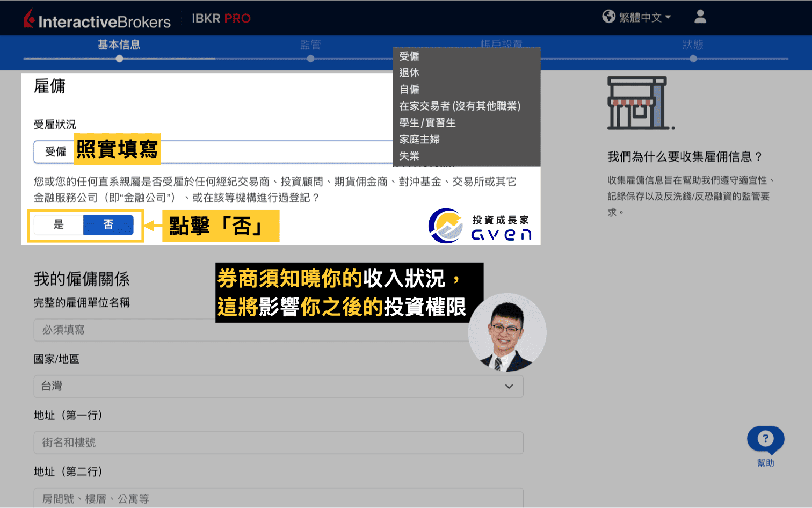The image size is (812, 508).
Task: Click the 幫助 help link
Action: point(765,463)
